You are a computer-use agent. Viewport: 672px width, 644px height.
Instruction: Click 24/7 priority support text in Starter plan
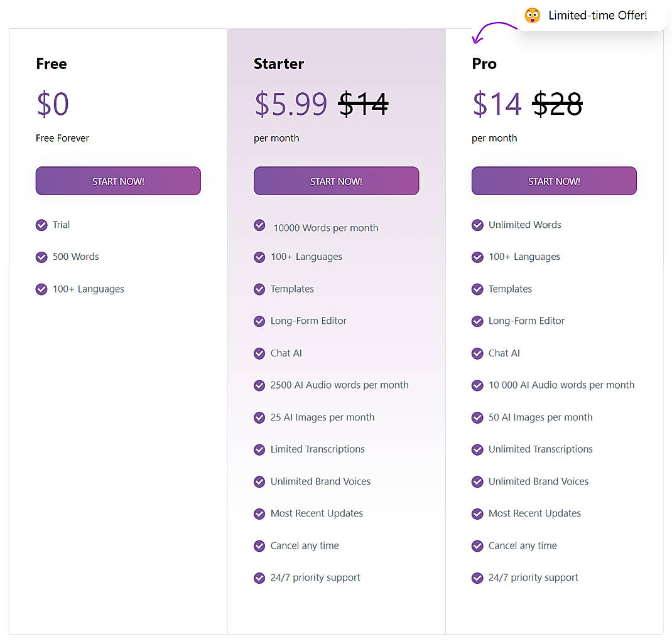[x=315, y=577]
